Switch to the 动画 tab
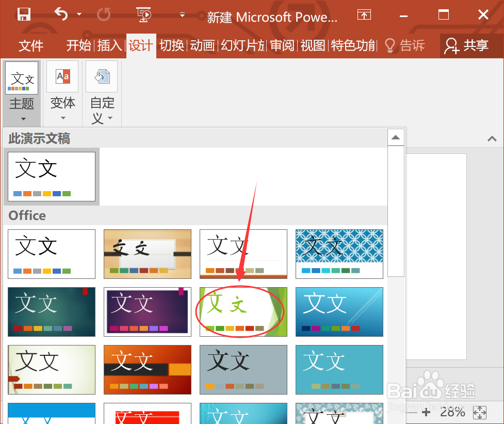This screenshot has height=424, width=504. click(203, 45)
